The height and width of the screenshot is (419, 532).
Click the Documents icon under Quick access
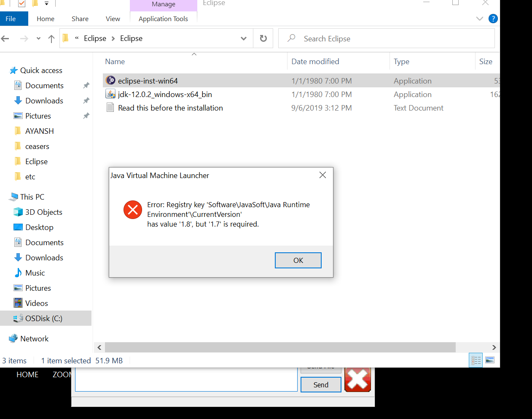coord(18,85)
